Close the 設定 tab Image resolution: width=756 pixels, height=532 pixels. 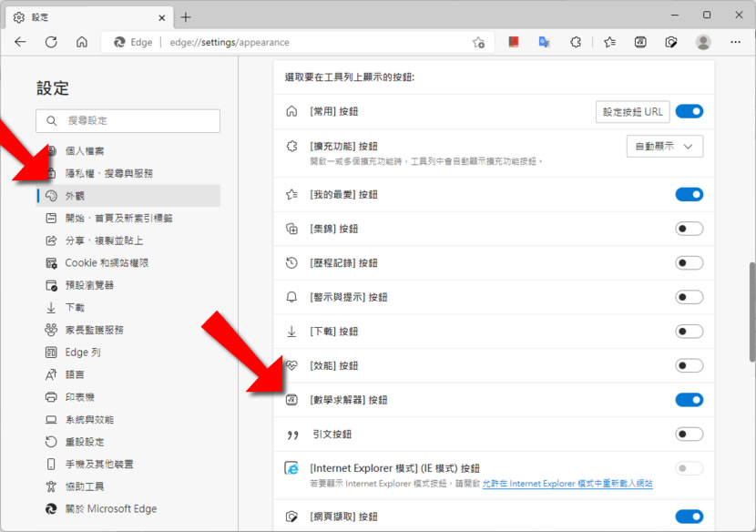(162, 18)
